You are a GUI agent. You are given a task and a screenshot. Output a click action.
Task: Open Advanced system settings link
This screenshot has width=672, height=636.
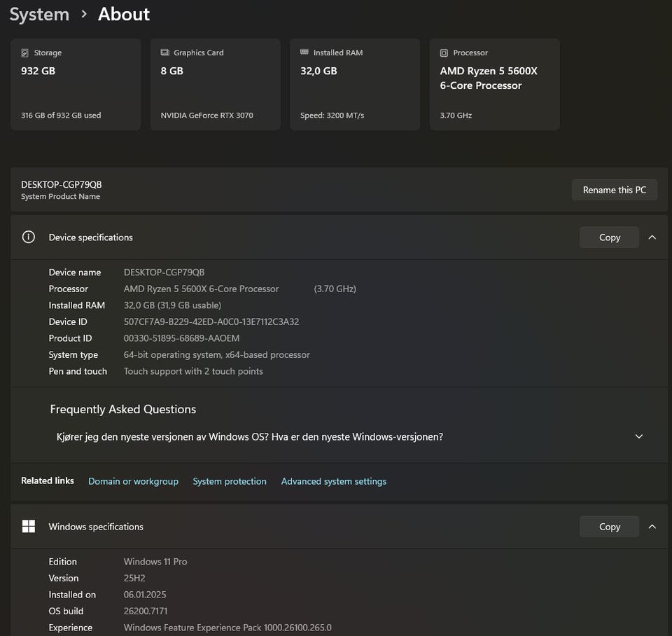(333, 481)
